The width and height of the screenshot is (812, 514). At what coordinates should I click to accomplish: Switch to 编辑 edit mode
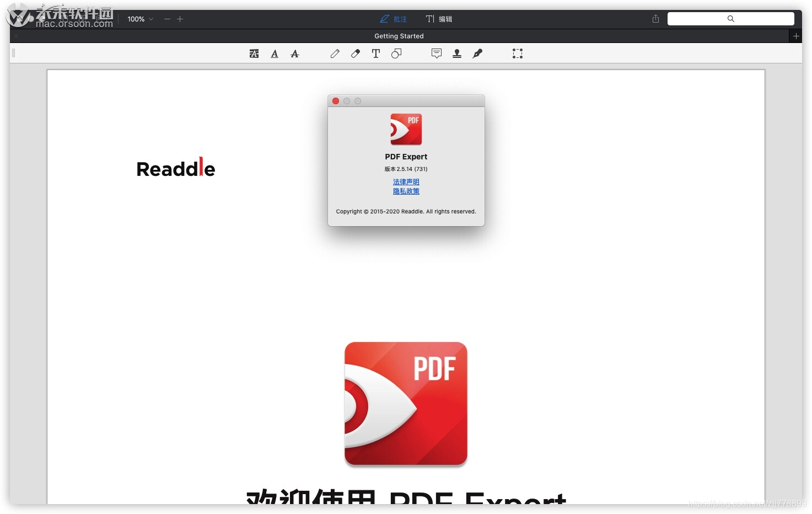439,19
